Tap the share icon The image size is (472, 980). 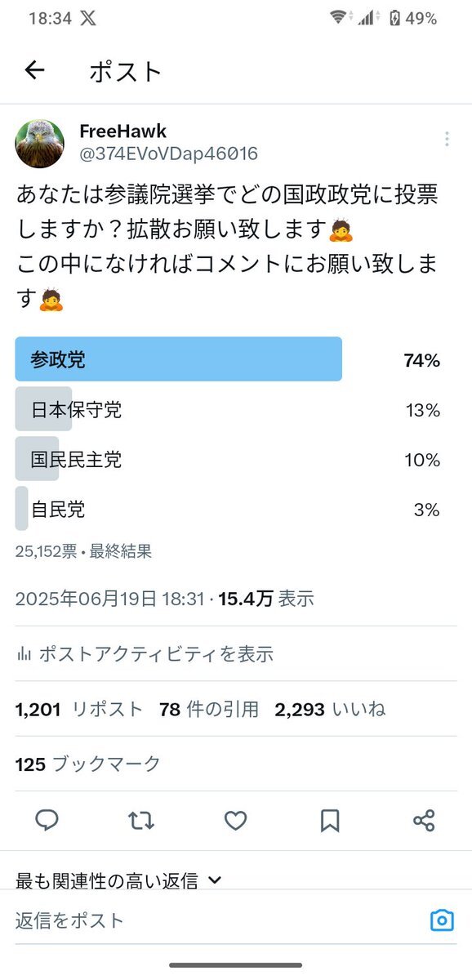(424, 821)
